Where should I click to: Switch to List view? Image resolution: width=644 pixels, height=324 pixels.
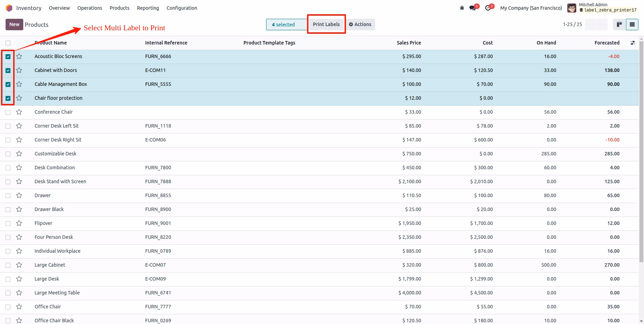pos(632,24)
